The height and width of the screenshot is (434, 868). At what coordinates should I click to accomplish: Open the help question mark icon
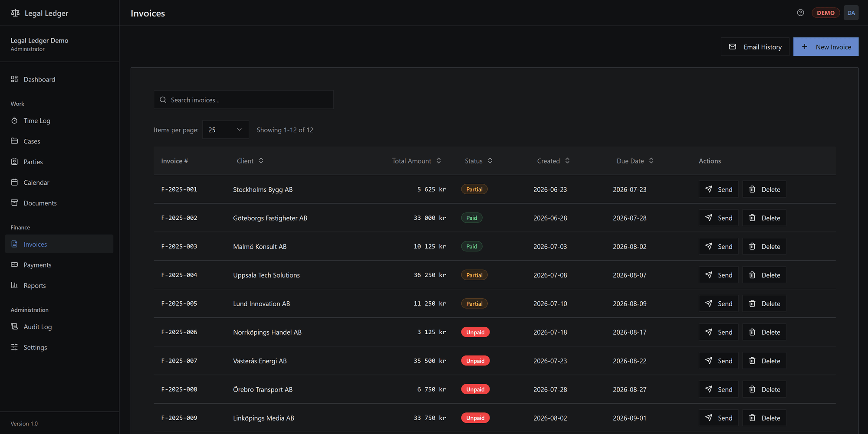(800, 13)
